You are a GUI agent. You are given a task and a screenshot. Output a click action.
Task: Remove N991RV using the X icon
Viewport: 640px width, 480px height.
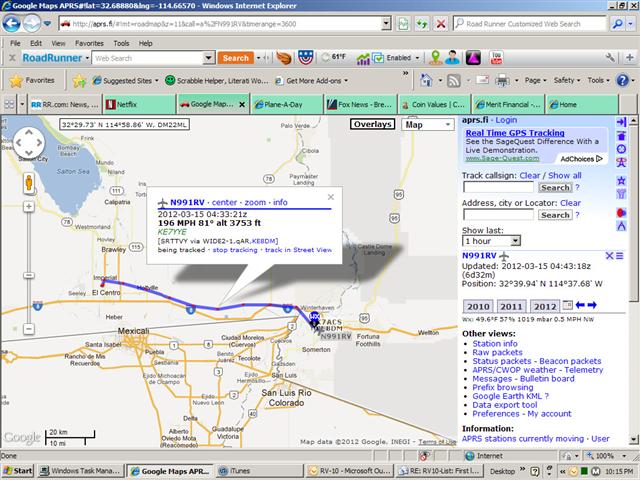[x=607, y=256]
